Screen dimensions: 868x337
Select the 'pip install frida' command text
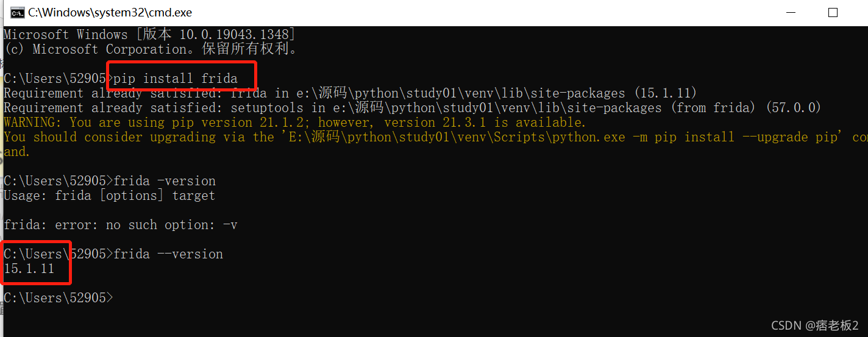click(x=176, y=79)
